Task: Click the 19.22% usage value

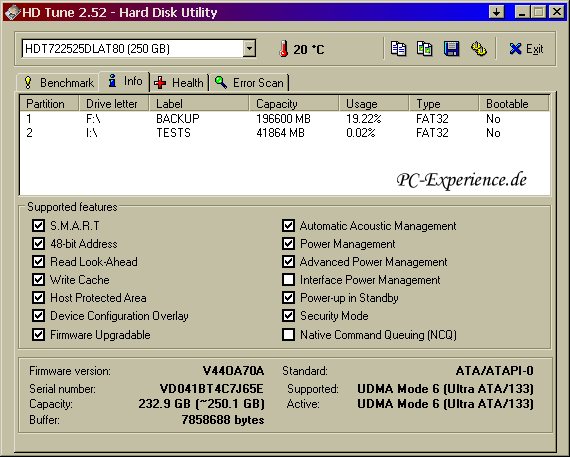Action: click(364, 119)
